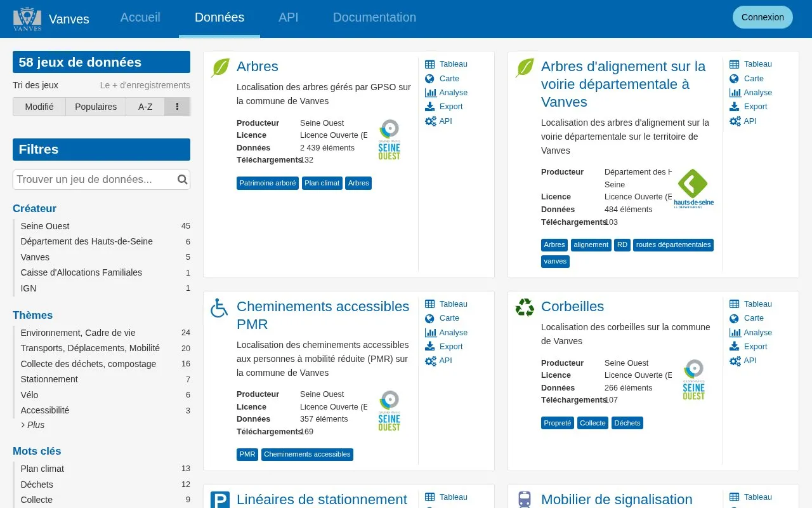Open the Documentation tab
812x508 pixels.
pos(374,18)
